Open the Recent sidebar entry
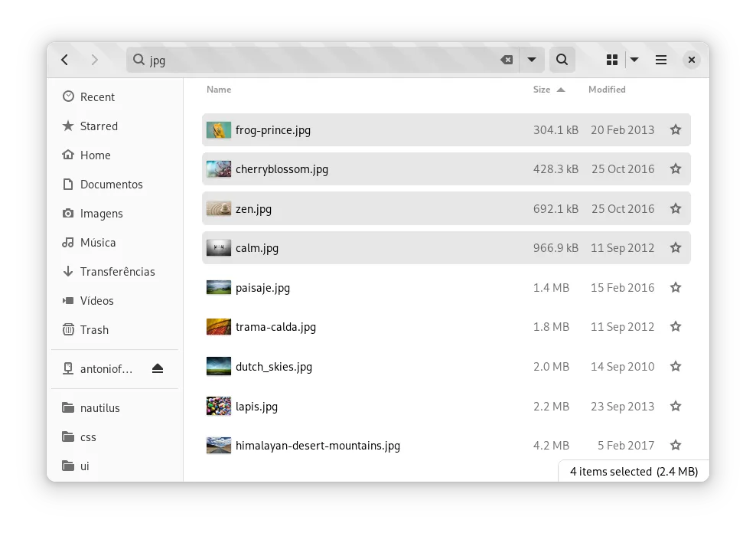 click(97, 96)
